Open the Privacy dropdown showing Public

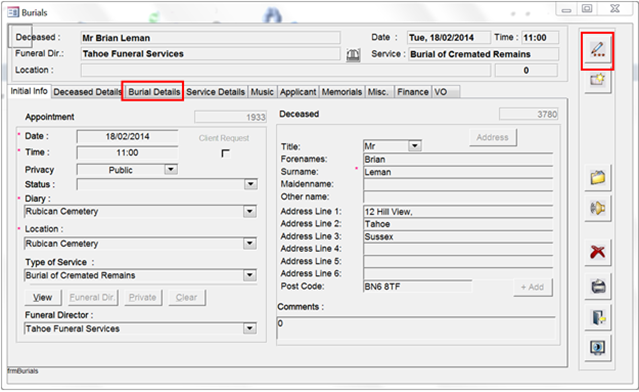pos(171,169)
